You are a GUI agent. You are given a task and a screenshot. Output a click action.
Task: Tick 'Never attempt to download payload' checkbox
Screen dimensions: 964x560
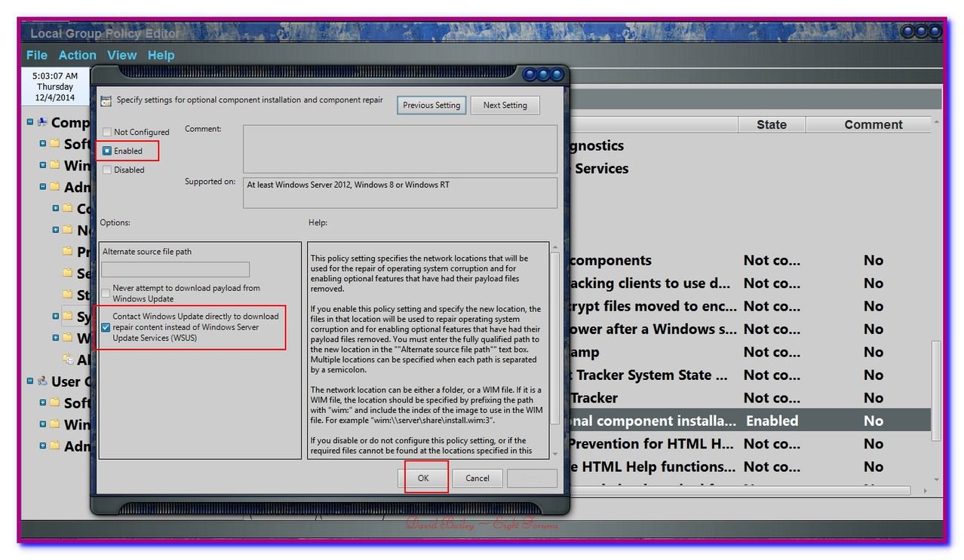[x=106, y=293]
